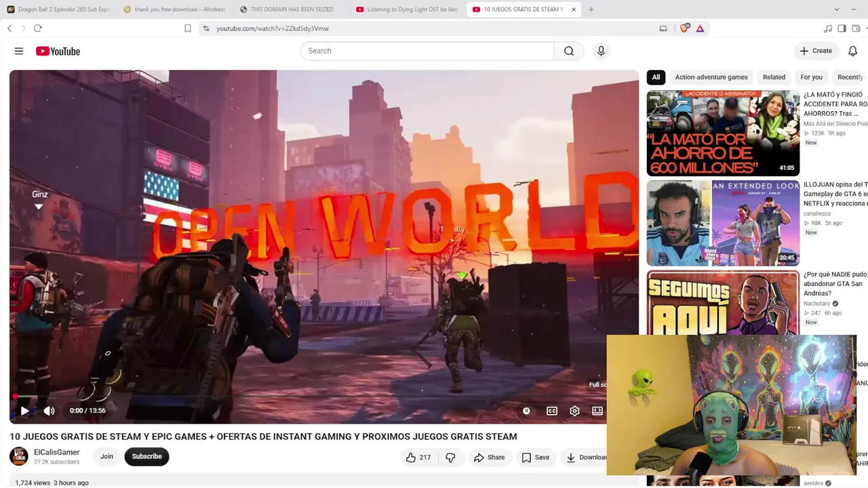Subscribe to ElCalisGamer channel
This screenshot has height=488, width=868.
[x=146, y=457]
